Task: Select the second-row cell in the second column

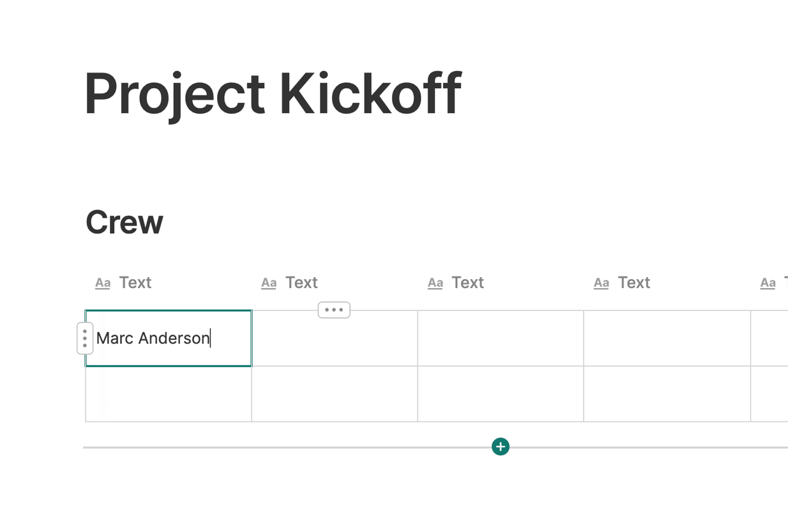Action: click(x=335, y=394)
